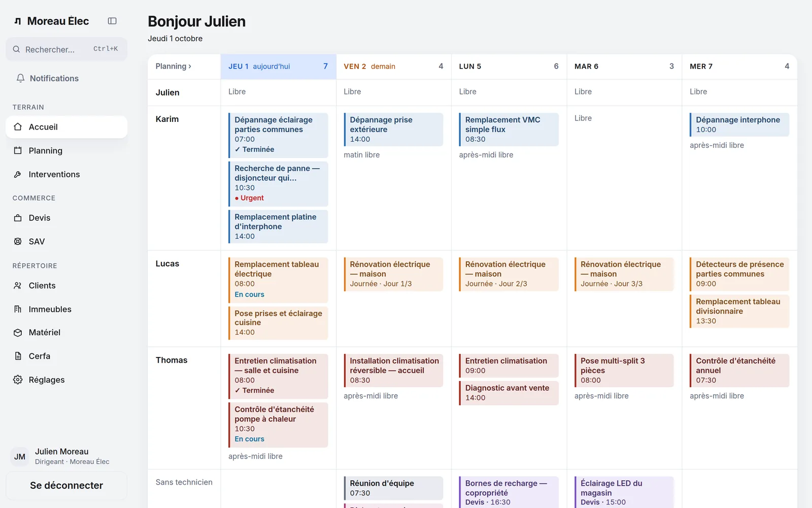Click the Planning calendar icon
812x508 pixels.
pos(18,150)
